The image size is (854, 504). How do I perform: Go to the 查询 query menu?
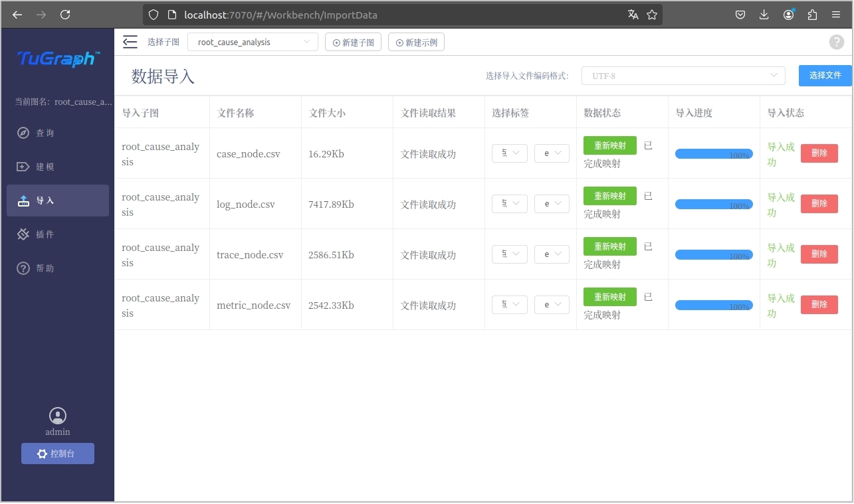[x=45, y=133]
